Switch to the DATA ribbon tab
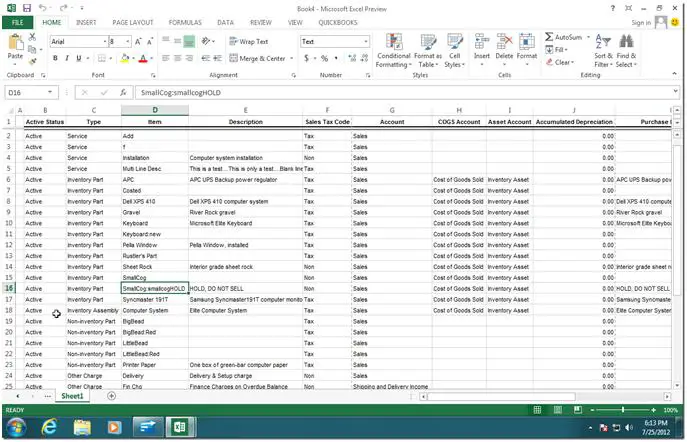The width and height of the screenshot is (687, 442). (225, 22)
